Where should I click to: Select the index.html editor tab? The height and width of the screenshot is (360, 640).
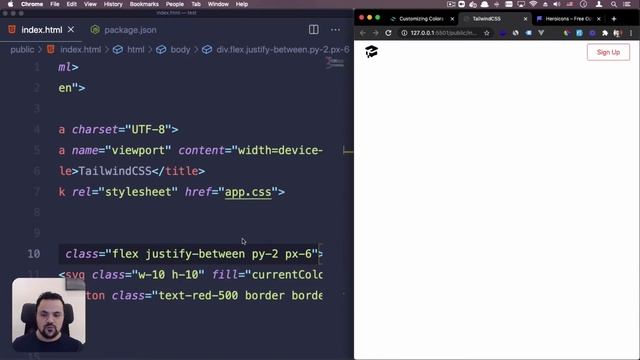41,30
